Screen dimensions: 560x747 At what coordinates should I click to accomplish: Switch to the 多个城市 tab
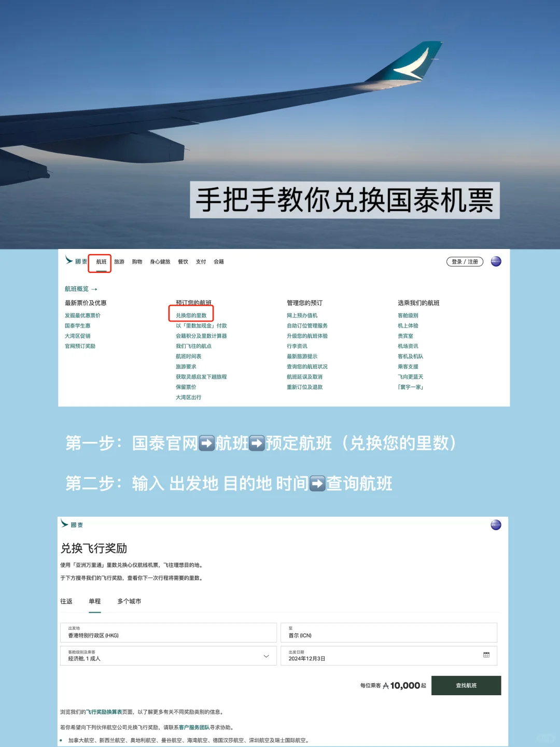point(129,601)
